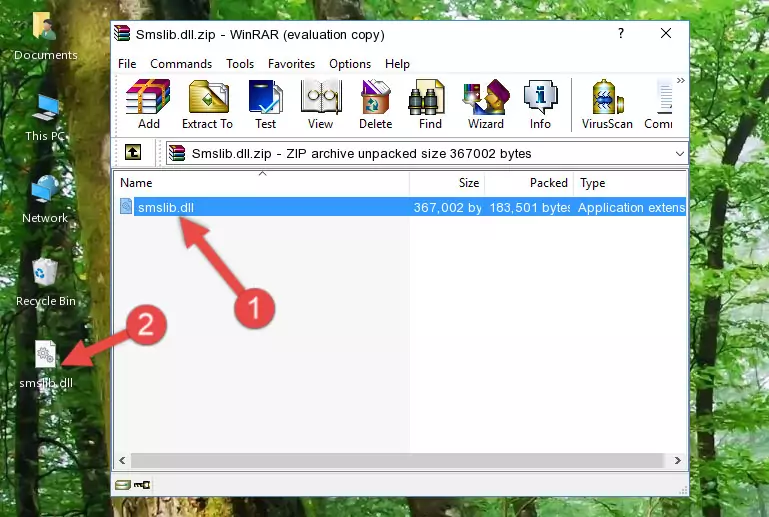
Task: Click the Add toolbar icon
Action: click(x=148, y=104)
